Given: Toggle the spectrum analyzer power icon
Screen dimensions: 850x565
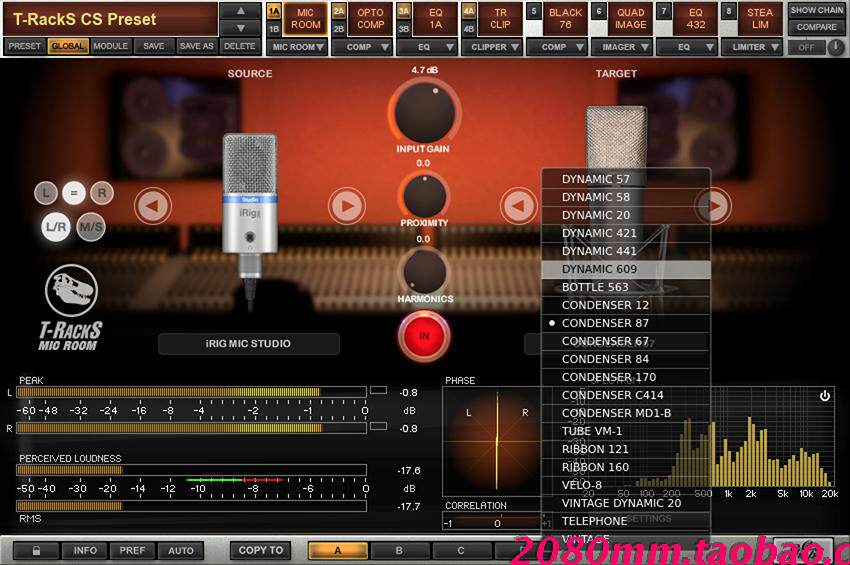Looking at the screenshot, I should pyautogui.click(x=825, y=396).
